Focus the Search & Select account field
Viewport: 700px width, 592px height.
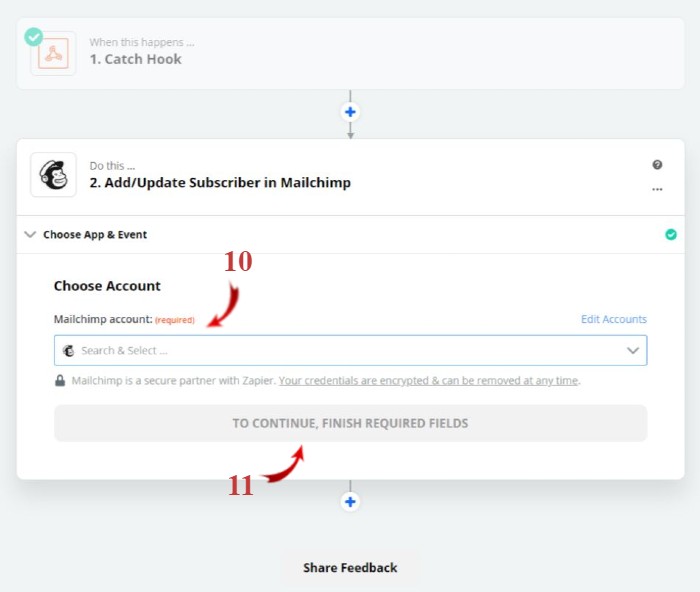tap(350, 350)
